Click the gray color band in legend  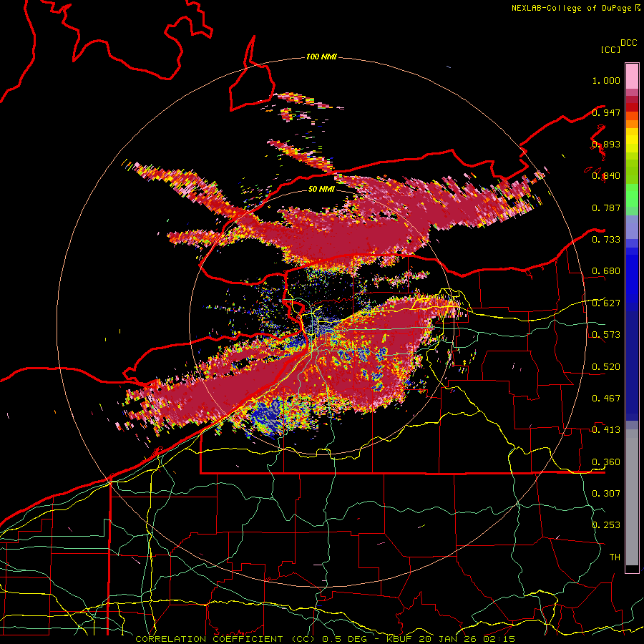[x=632, y=497]
